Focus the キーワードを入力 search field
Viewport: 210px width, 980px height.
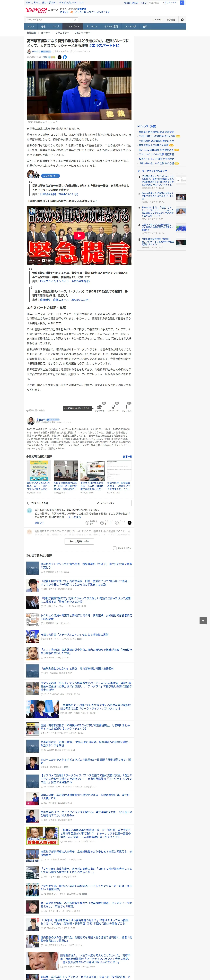click(x=49, y=20)
